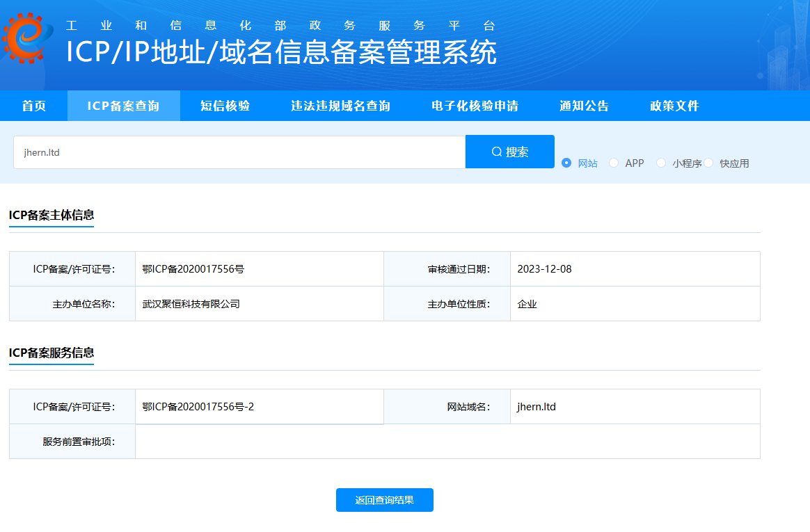Choose the 小程序 radio option
Viewport: 810px width, 532px height.
[x=661, y=163]
